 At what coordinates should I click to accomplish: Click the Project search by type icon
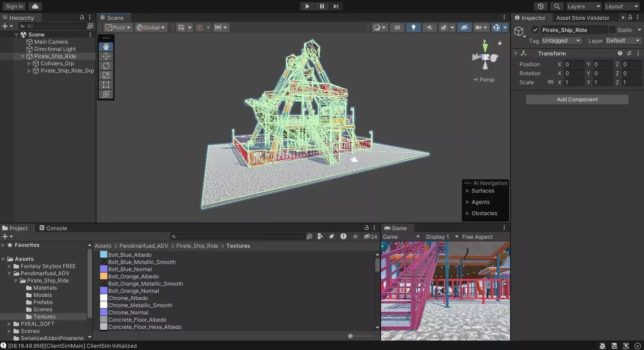click(x=320, y=236)
